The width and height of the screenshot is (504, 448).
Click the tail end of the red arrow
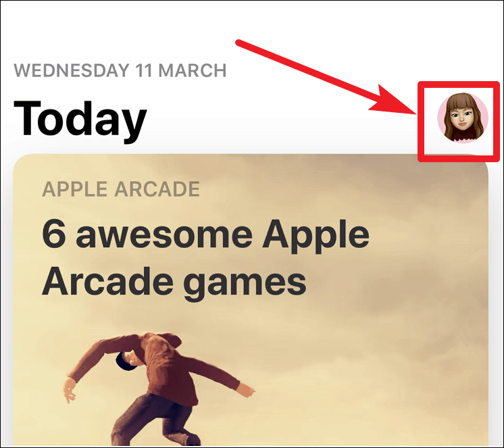pos(238,43)
